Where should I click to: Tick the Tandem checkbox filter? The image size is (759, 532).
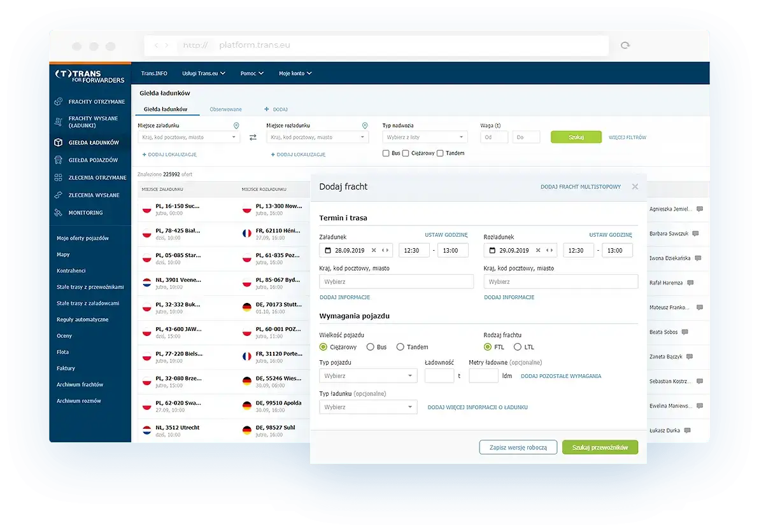coord(440,153)
